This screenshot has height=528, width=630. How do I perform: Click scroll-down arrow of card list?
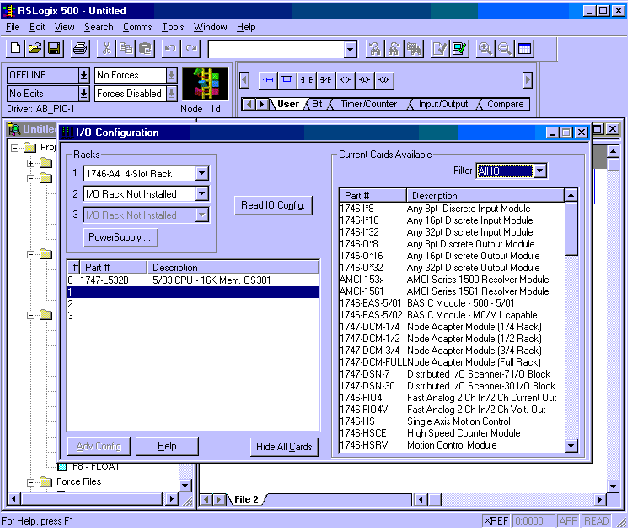[x=571, y=445]
